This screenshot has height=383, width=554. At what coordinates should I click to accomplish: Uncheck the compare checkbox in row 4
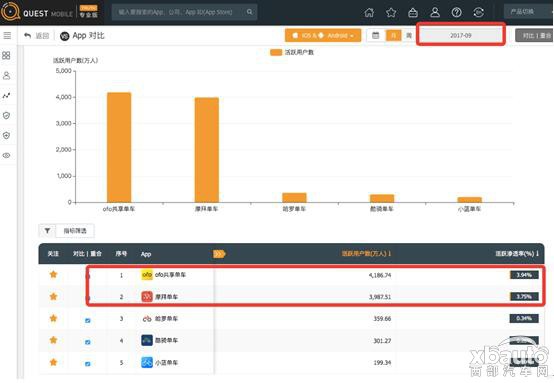click(x=88, y=342)
